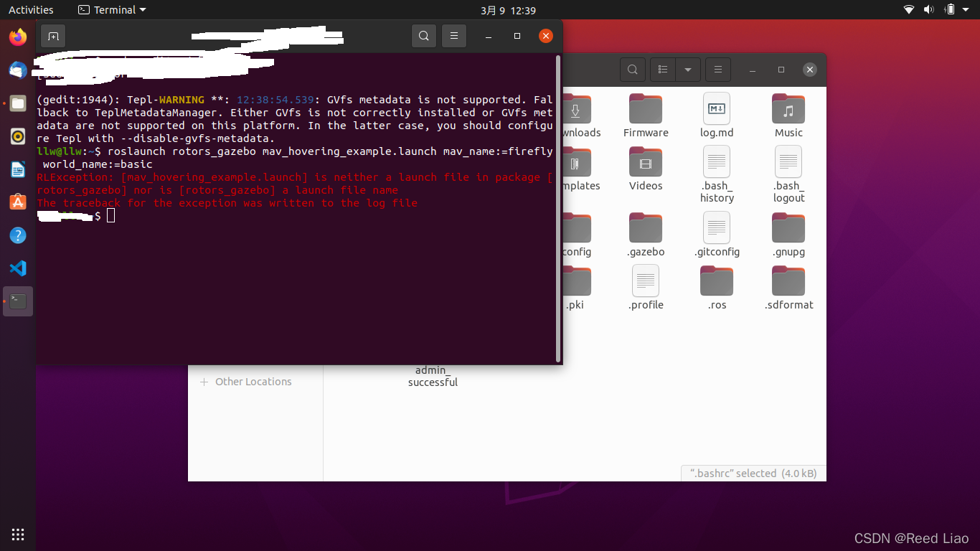Screen dimensions: 980x551
Task: Open Ubuntu Software in the dock
Action: pyautogui.click(x=18, y=202)
